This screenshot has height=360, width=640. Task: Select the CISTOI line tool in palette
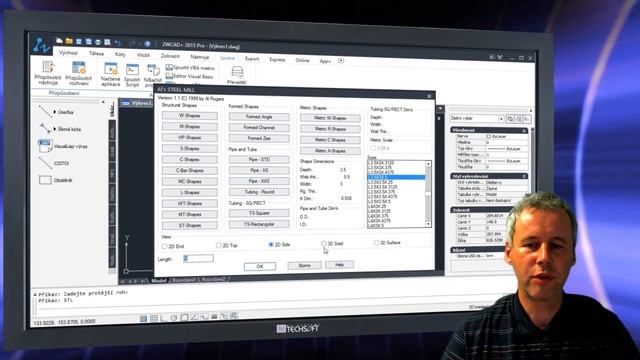(x=53, y=163)
